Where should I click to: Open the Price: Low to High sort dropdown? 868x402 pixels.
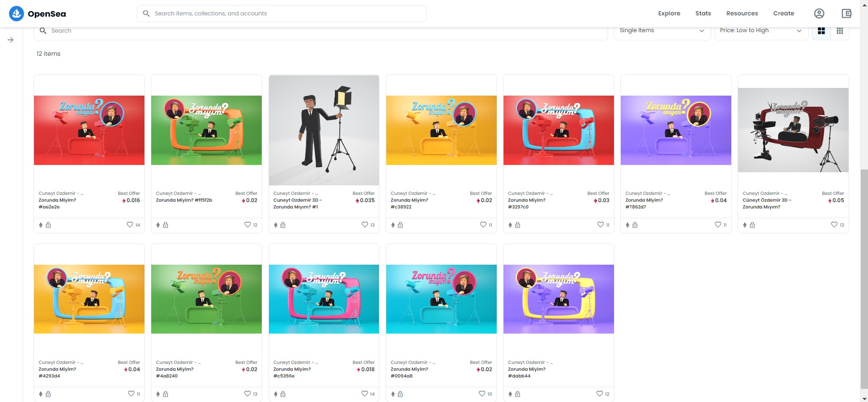point(761,31)
